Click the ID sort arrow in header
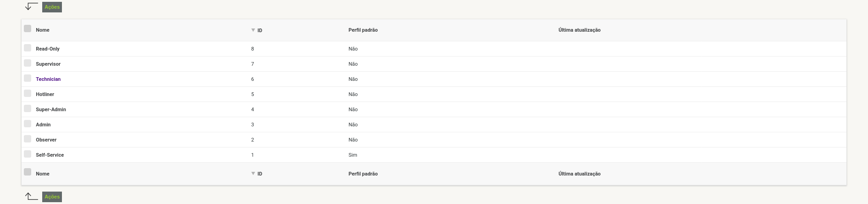Viewport: 868px width, 204px height. tap(253, 30)
